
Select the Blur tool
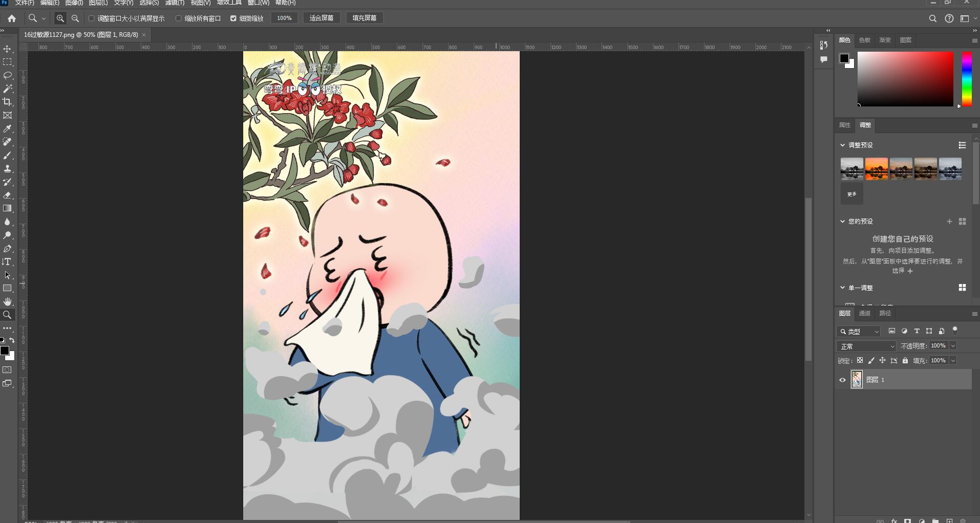[7, 222]
